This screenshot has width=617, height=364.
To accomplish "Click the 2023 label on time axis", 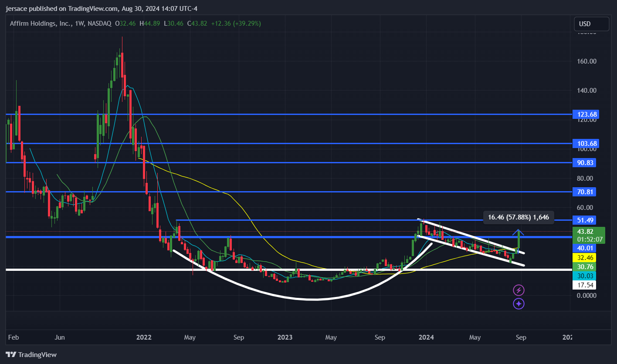I will click(x=285, y=337).
